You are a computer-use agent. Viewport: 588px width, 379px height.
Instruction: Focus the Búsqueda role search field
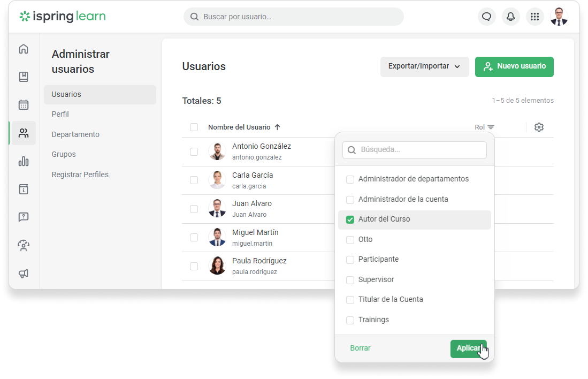(420, 150)
